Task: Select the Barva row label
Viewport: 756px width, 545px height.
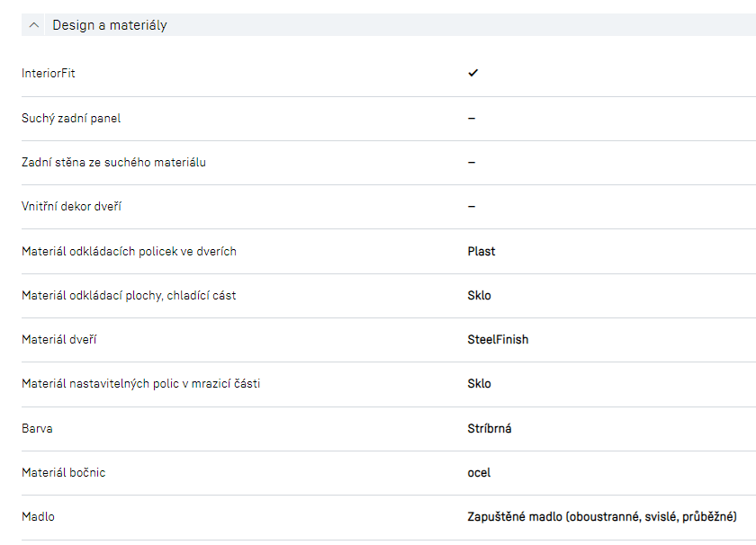Action: (37, 428)
